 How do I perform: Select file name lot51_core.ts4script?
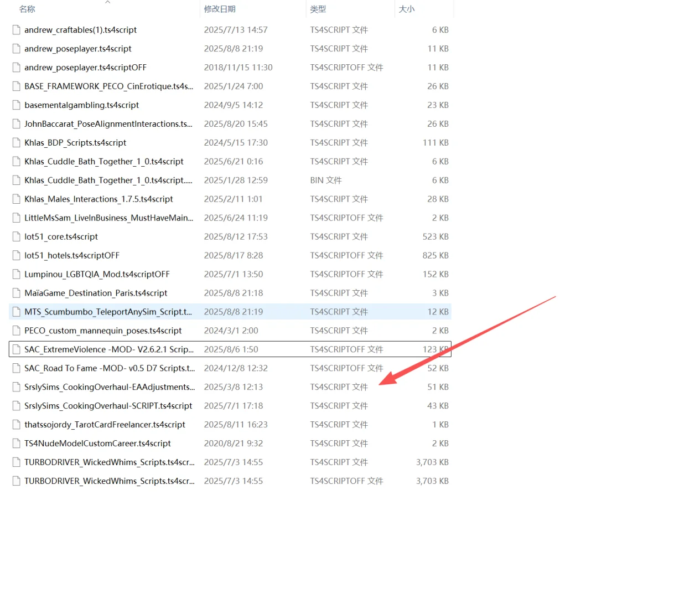pos(61,237)
